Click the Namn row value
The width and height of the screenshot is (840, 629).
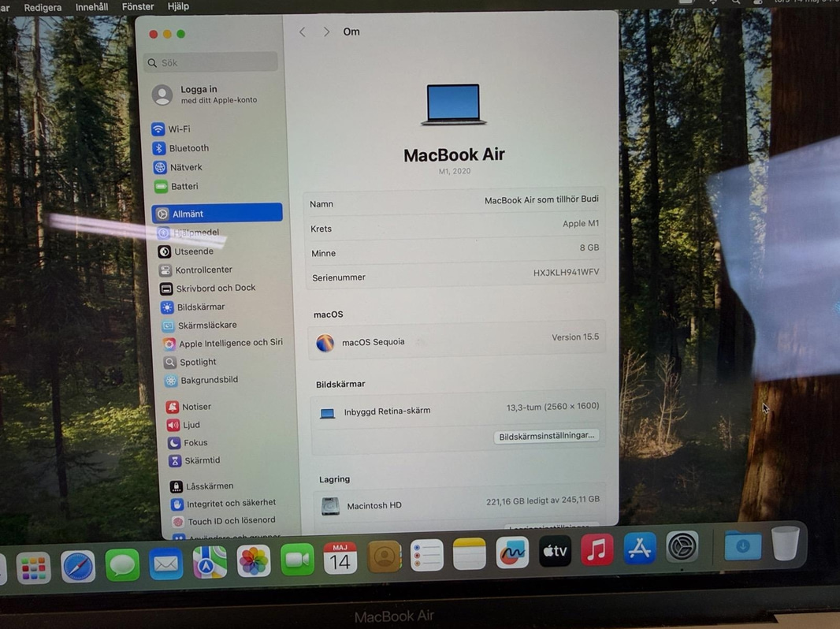pos(541,199)
